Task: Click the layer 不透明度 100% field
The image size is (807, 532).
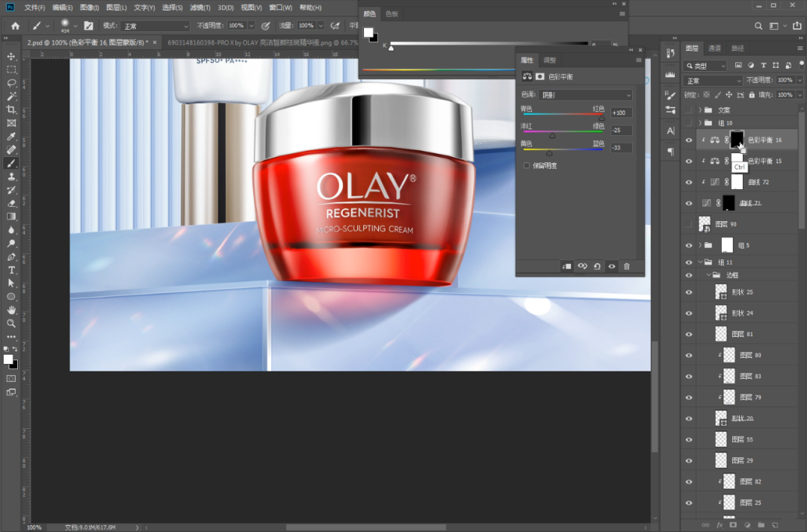Action: coord(785,80)
